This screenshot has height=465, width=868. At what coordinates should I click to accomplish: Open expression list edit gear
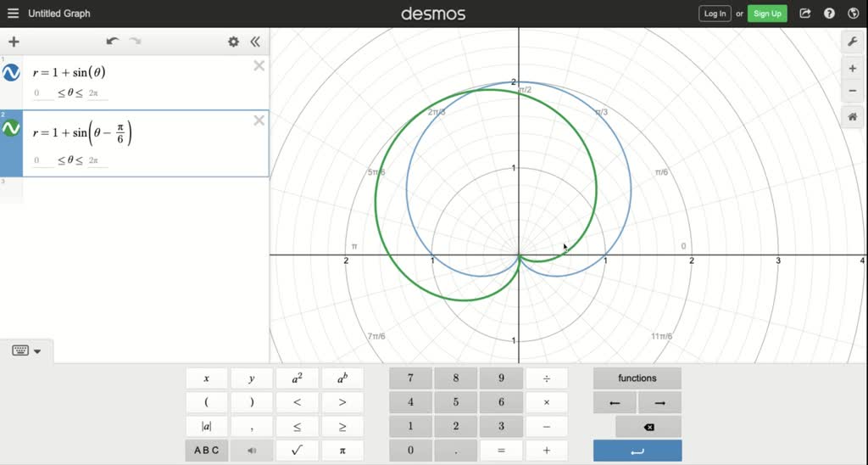pos(233,42)
